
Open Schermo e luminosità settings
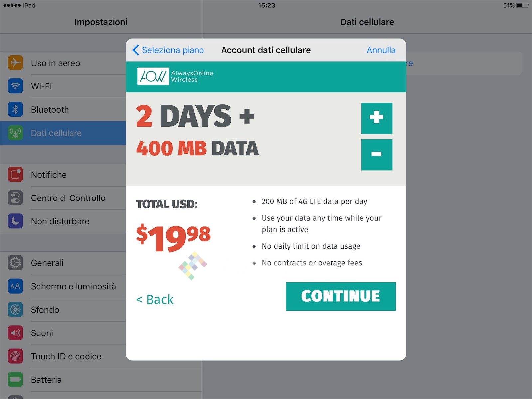pyautogui.click(x=73, y=286)
